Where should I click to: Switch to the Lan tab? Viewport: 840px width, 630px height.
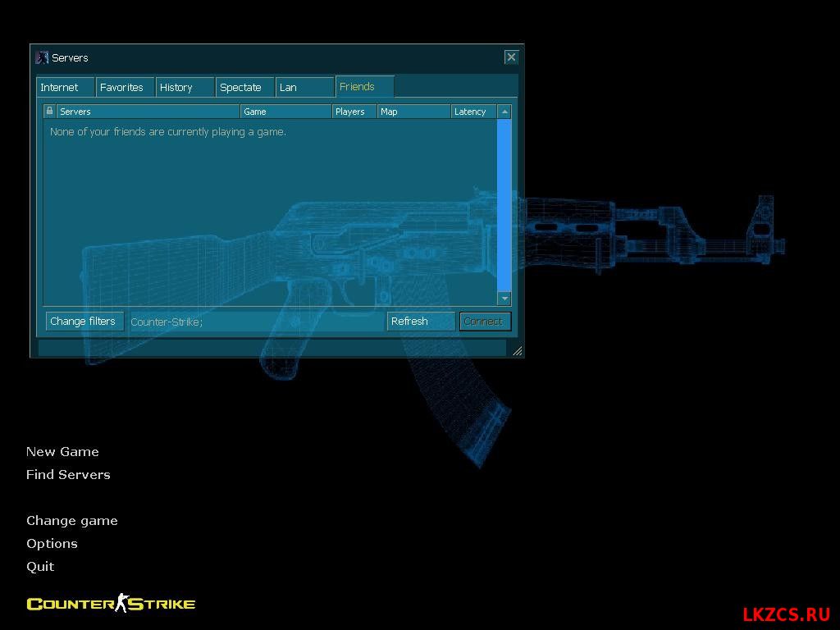[x=305, y=87]
